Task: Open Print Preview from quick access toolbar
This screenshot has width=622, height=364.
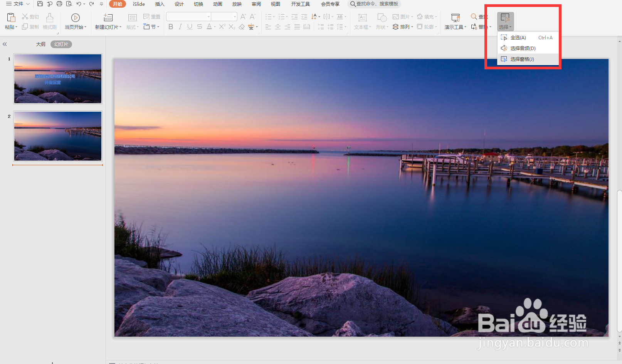Action: point(69,4)
